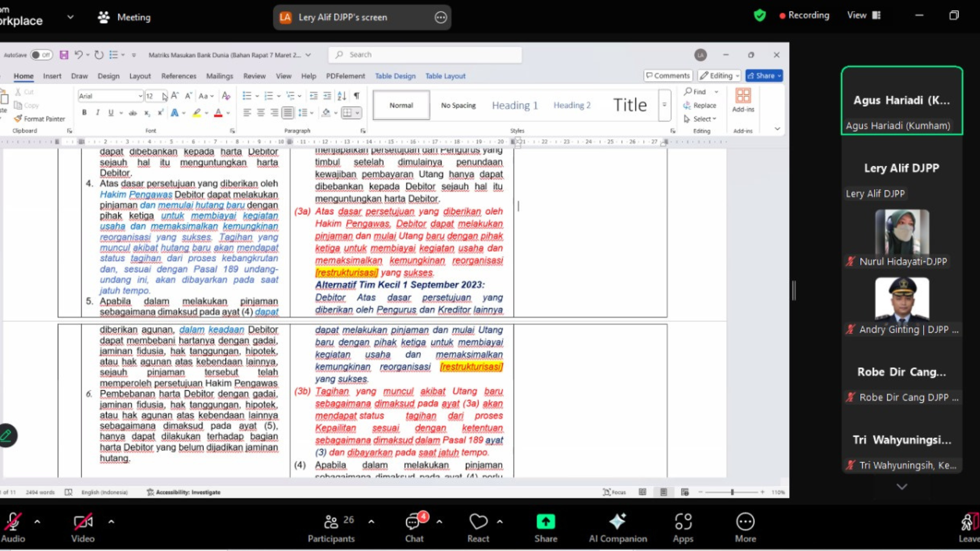The image size is (980, 551).
Task: Open the Add-ins icon
Action: pyautogui.click(x=743, y=100)
